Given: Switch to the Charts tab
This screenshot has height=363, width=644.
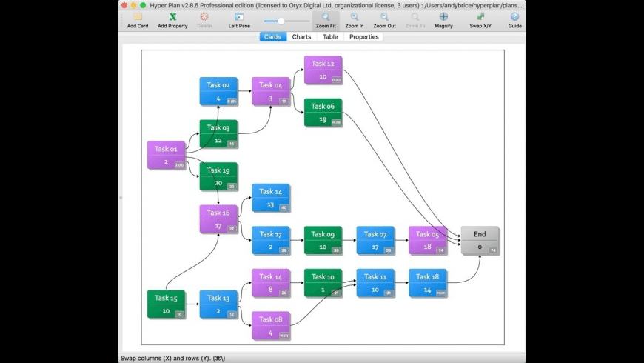Looking at the screenshot, I should coord(301,36).
